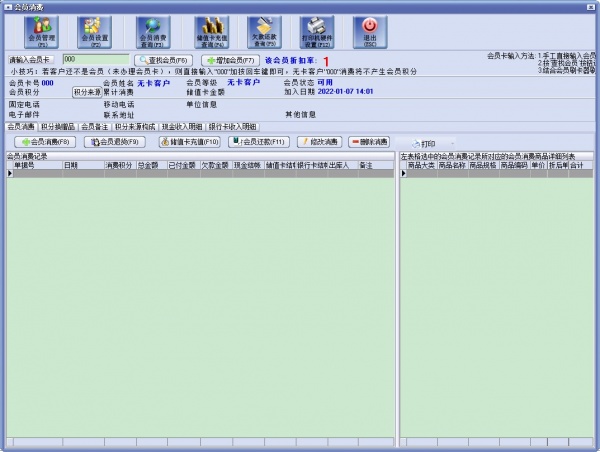Open the 银行卡收入明细 tab
Screen dimensions: 600x452
coord(233,127)
